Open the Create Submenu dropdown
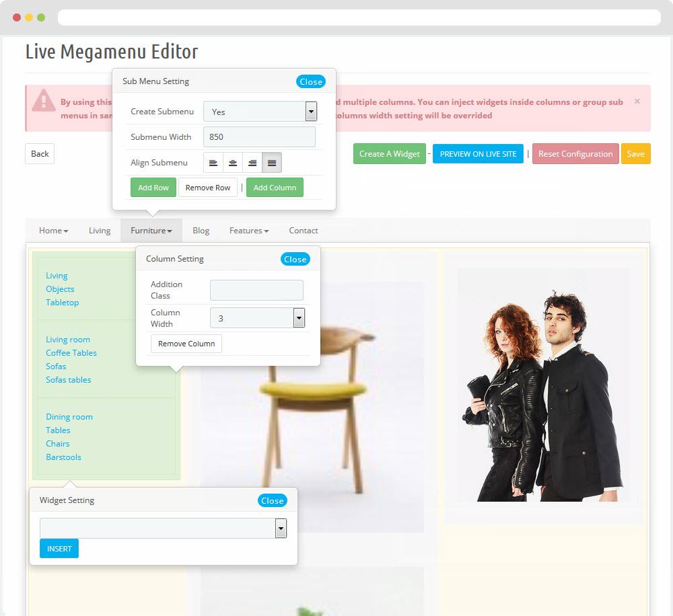This screenshot has height=616, width=673. pos(260,112)
